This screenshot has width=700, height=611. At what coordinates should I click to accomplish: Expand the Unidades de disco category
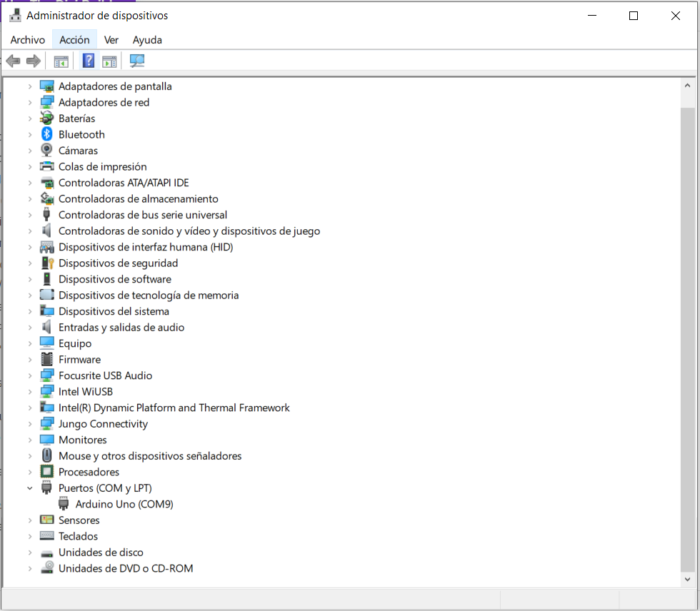(x=29, y=552)
